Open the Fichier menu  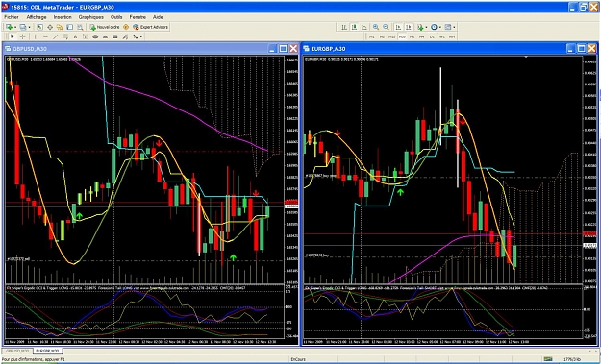pyautogui.click(x=12, y=17)
